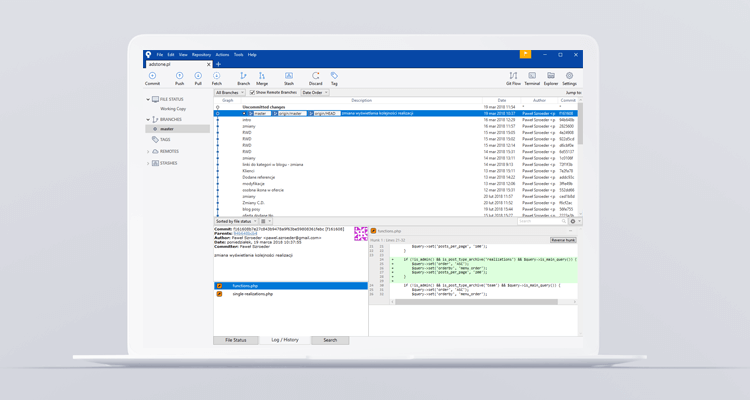Open the Help menu
The height and width of the screenshot is (400, 750).
252,55
